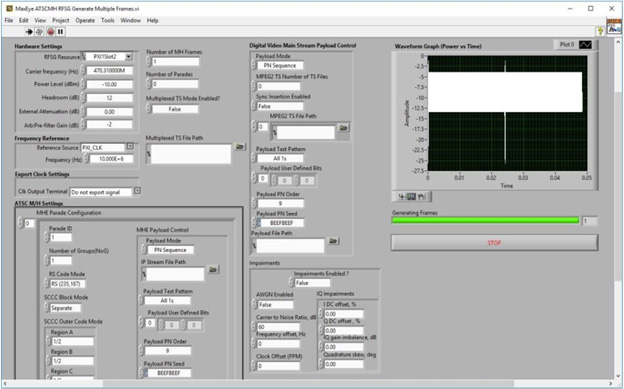Click the Frequency 10.000E+6 reference field

(112, 159)
